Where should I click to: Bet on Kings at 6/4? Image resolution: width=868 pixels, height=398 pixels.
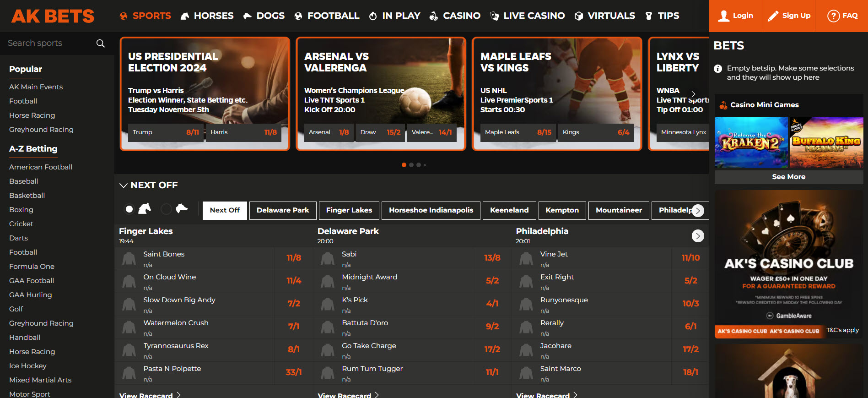coord(596,132)
